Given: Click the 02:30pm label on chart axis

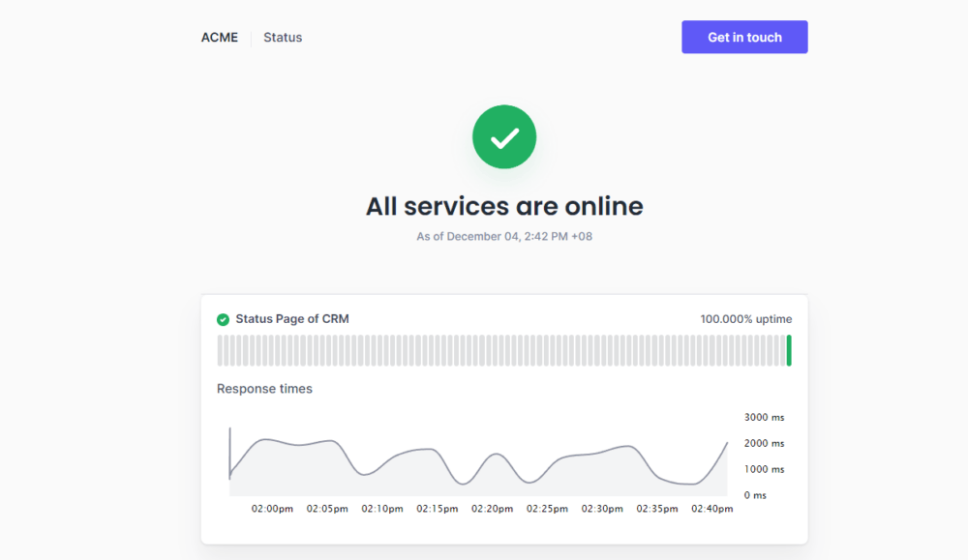Looking at the screenshot, I should pos(602,509).
